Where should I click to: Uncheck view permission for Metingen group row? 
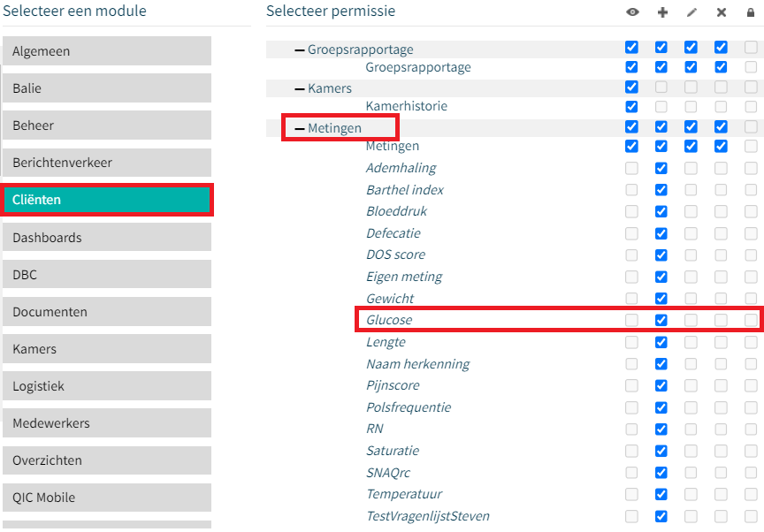[x=631, y=126]
